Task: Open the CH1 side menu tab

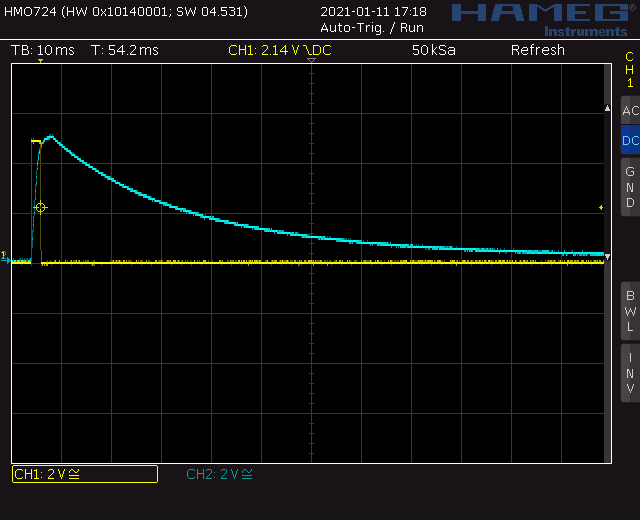Action: pos(630,68)
